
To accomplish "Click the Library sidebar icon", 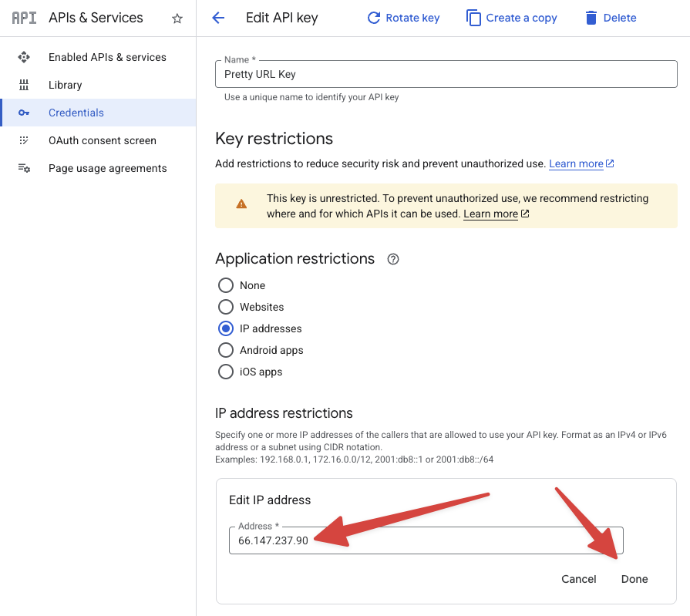I will tap(24, 85).
